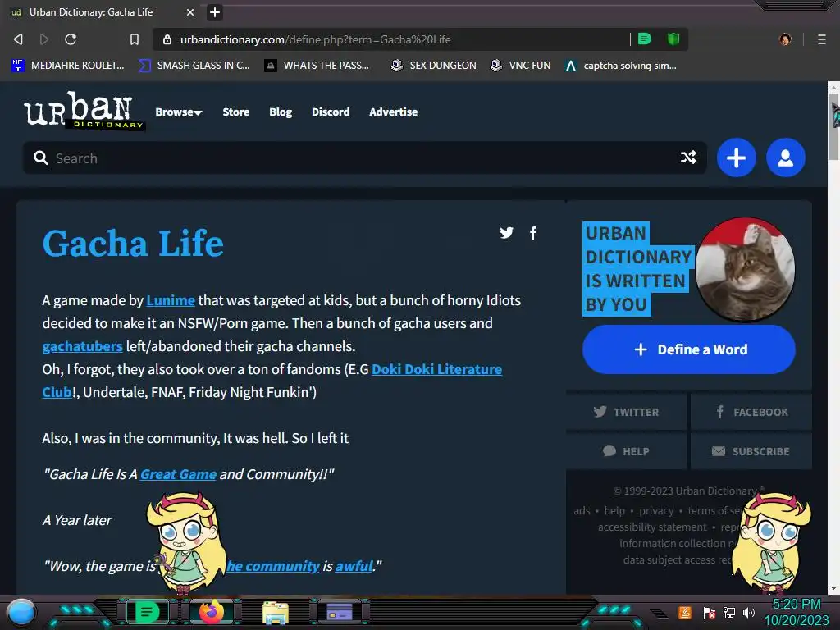Click the orange tray icon

click(685, 612)
